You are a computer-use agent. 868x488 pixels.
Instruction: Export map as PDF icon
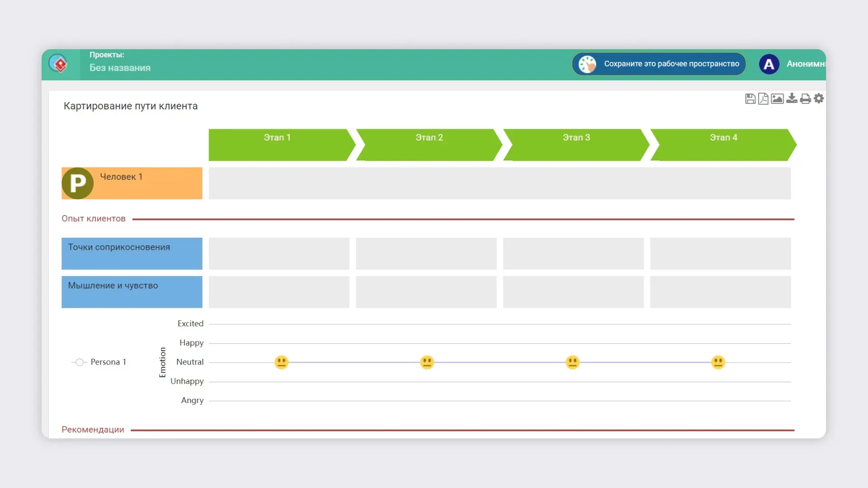coord(763,99)
